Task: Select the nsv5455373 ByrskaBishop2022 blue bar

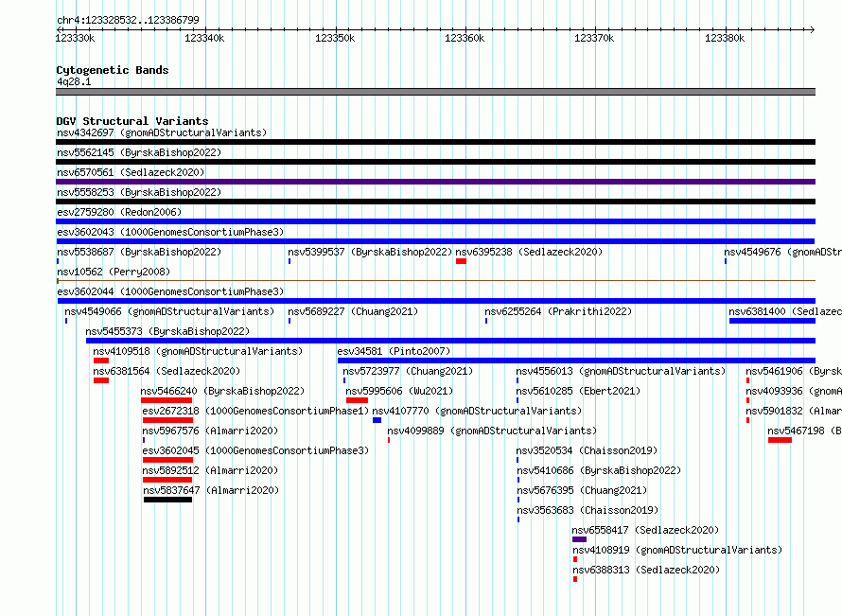Action: 450,341
